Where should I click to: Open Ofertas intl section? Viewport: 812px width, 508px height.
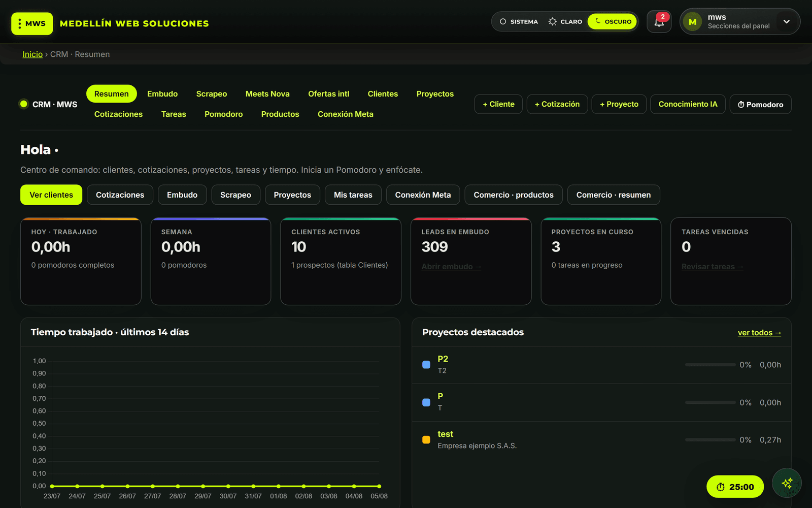click(x=329, y=94)
